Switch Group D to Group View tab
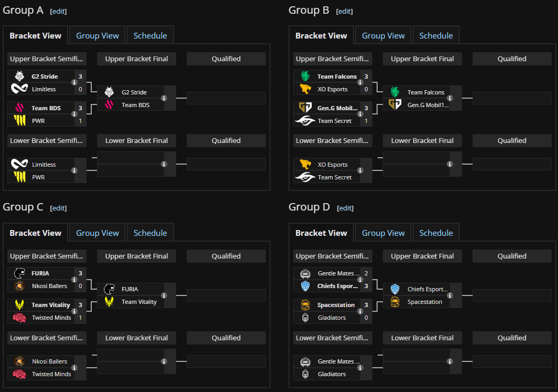This screenshot has width=558, height=392. point(383,233)
